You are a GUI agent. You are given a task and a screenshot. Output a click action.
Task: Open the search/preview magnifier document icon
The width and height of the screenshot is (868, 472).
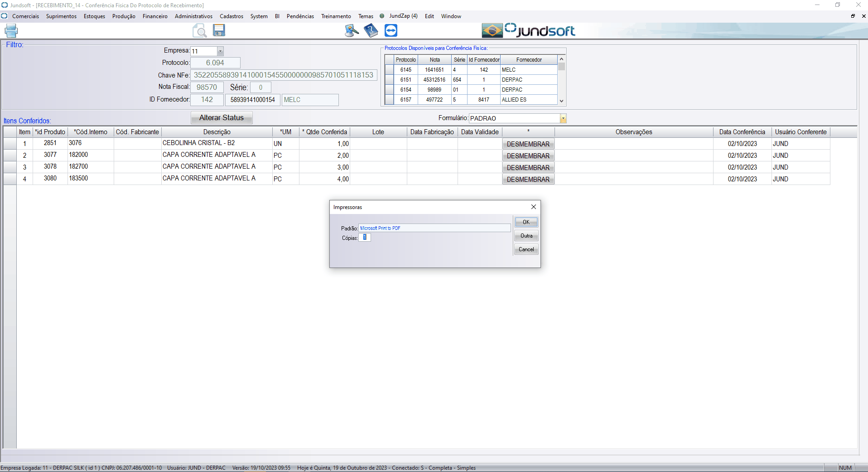[199, 30]
